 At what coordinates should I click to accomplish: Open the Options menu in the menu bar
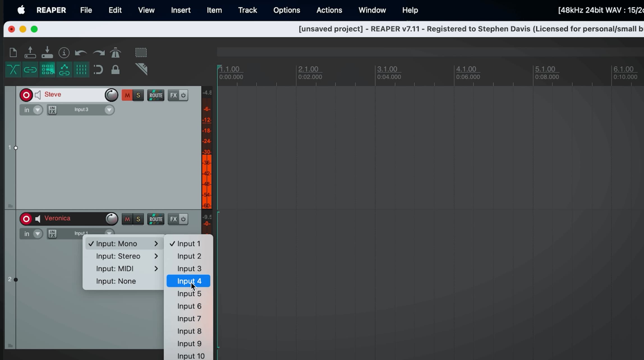point(287,10)
